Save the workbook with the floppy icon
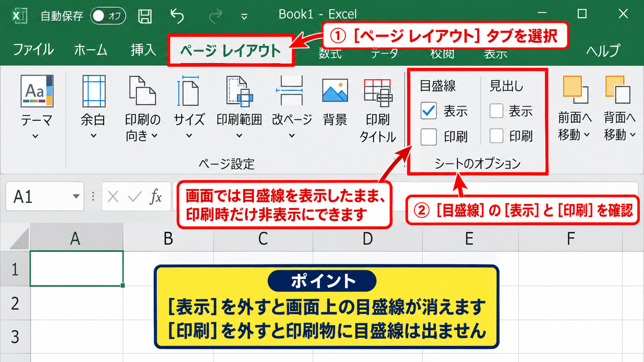 145,16
